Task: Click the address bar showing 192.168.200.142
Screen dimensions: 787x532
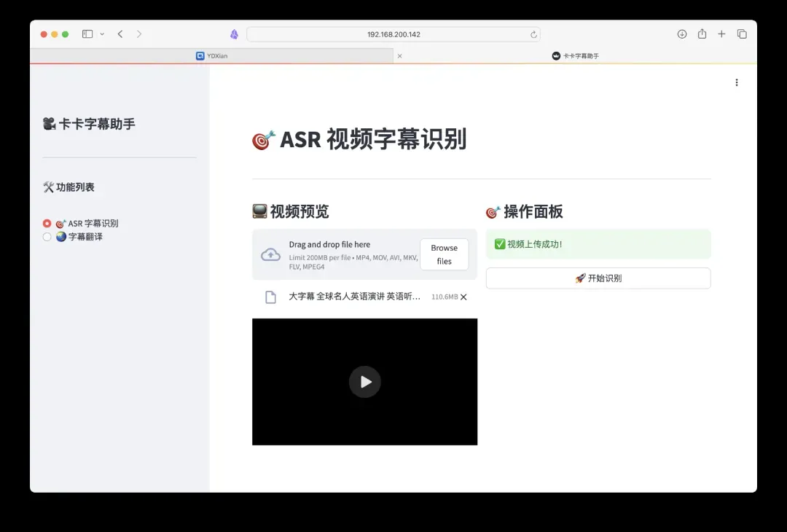Action: click(x=393, y=34)
